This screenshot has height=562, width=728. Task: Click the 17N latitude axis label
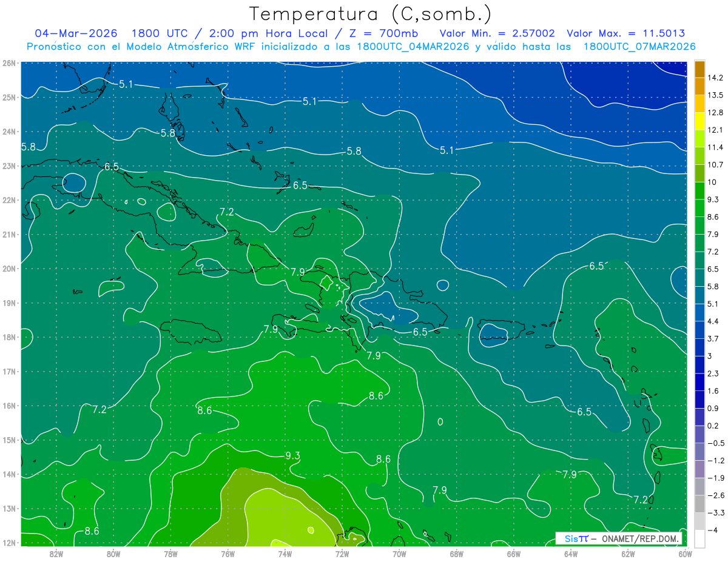click(8, 372)
